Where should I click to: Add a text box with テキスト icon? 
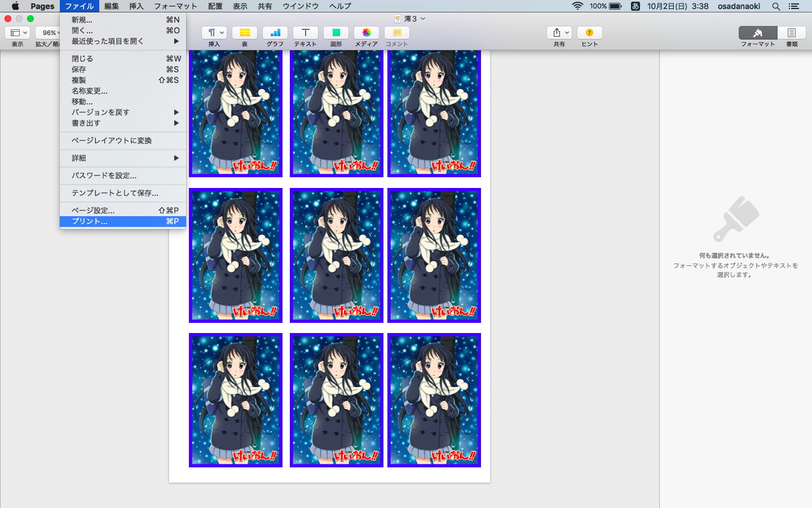pyautogui.click(x=306, y=33)
